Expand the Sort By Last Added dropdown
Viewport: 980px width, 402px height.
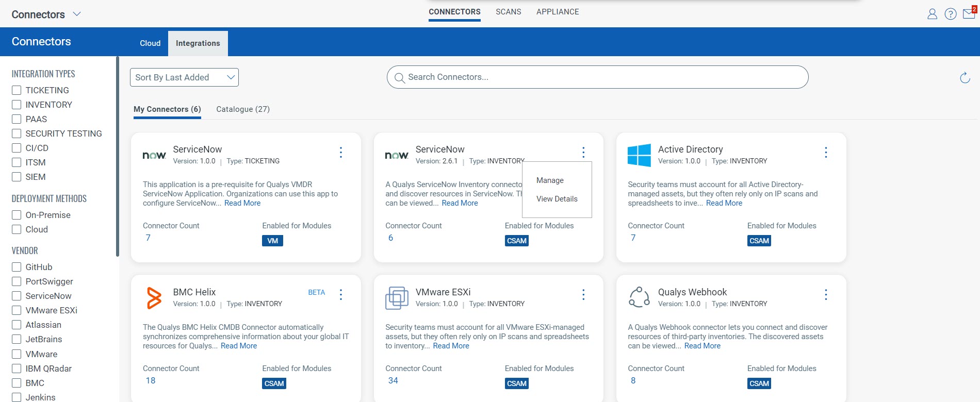(184, 77)
